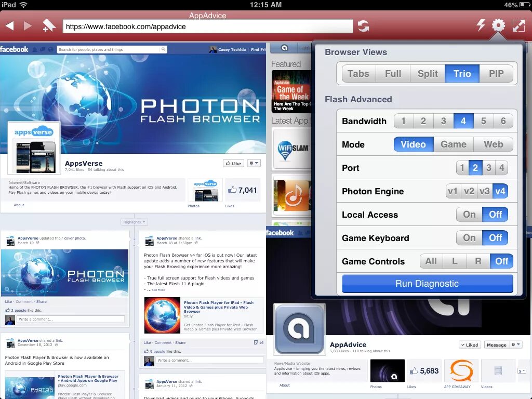The image size is (532, 399).
Task: Click the URL address field
Action: (x=208, y=26)
